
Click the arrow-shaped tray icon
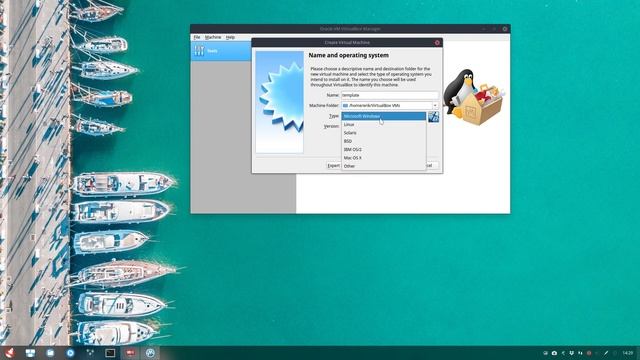click(563, 353)
